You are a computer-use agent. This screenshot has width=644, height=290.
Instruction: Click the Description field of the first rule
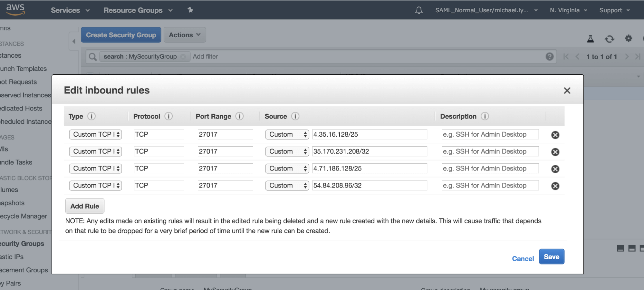coord(490,134)
